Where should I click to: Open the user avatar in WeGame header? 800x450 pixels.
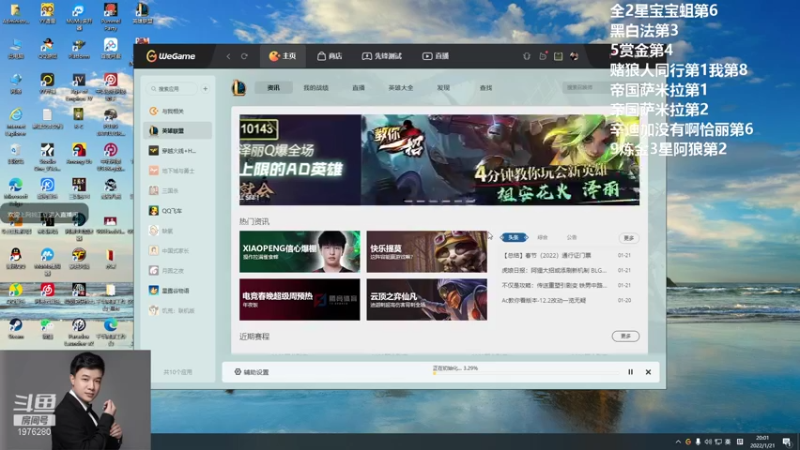pyautogui.click(x=574, y=56)
